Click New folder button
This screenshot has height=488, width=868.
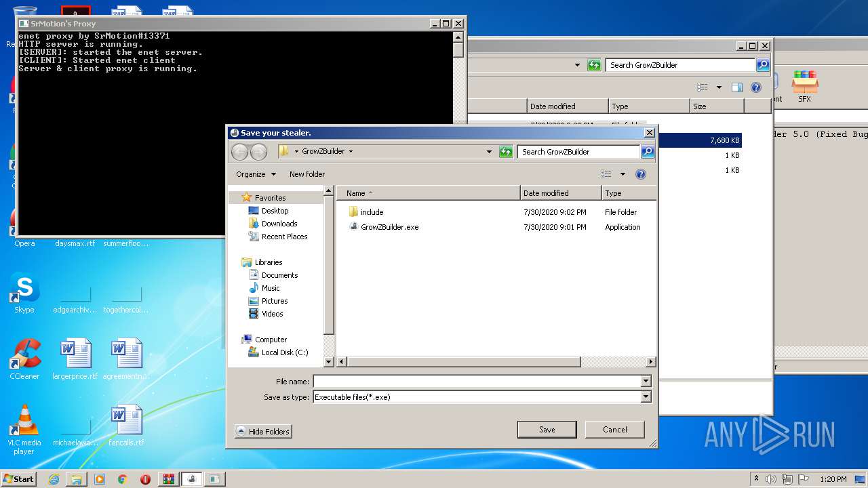pos(307,174)
